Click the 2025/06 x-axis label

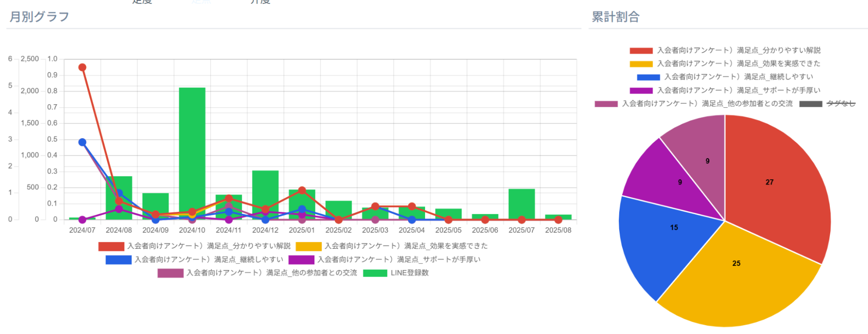[485, 230]
